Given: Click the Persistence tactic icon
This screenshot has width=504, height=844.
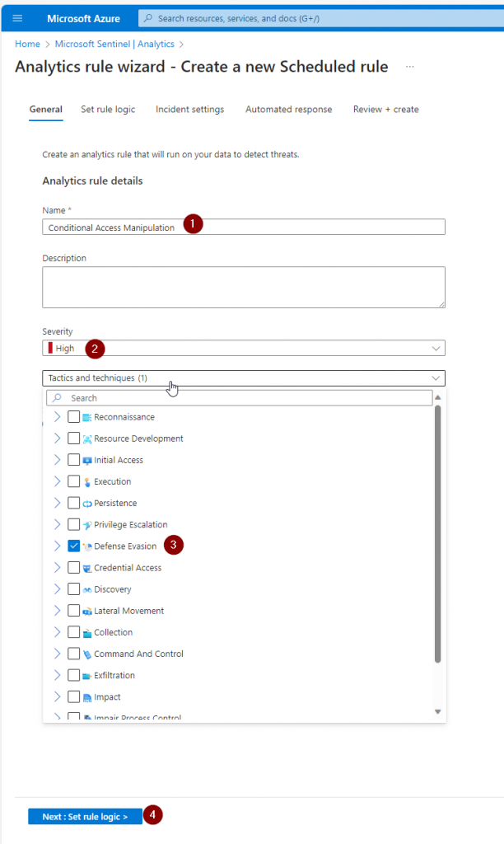Looking at the screenshot, I should pos(87,504).
